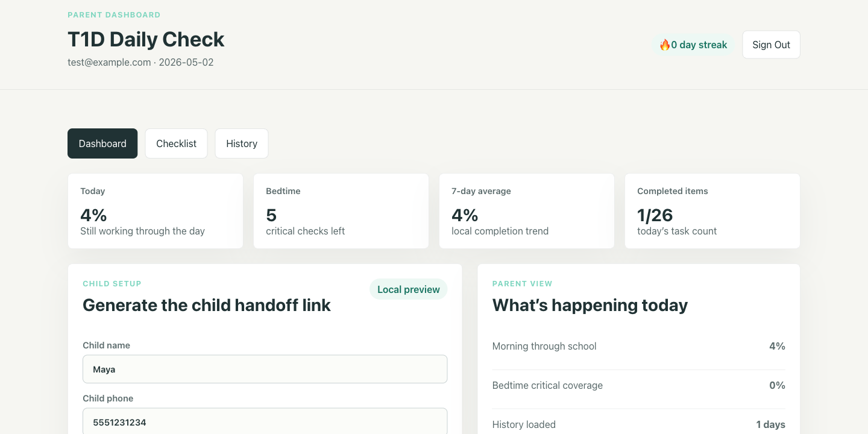Select the Morning through school row
Image resolution: width=868 pixels, height=434 pixels.
pos(639,346)
